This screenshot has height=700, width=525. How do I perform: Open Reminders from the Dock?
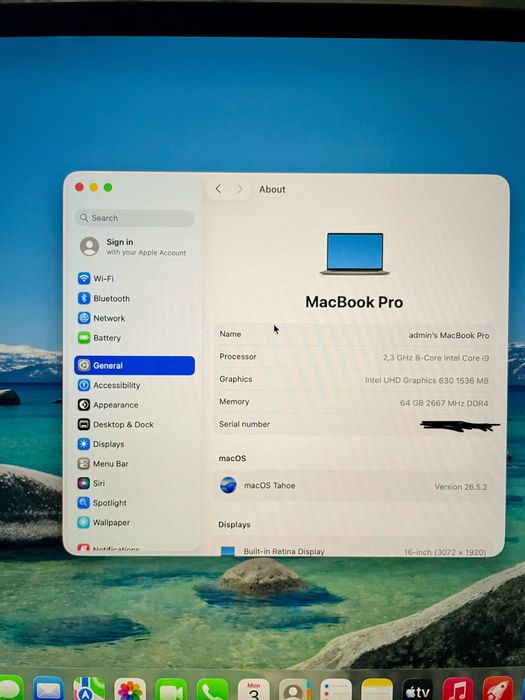click(x=336, y=689)
